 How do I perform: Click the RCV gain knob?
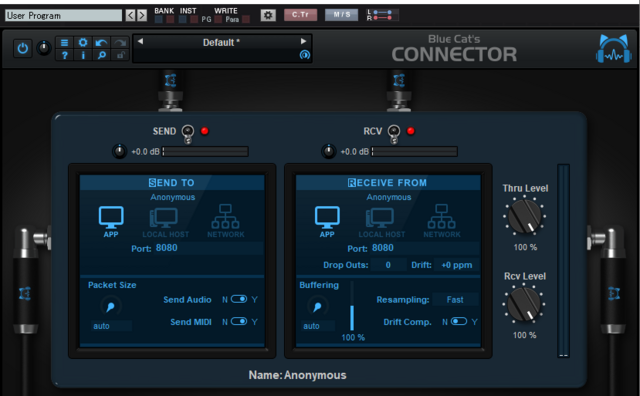(x=329, y=151)
